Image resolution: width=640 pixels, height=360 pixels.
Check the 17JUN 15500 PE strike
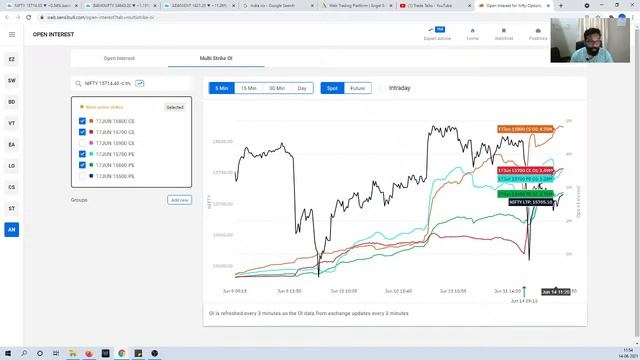[82, 176]
